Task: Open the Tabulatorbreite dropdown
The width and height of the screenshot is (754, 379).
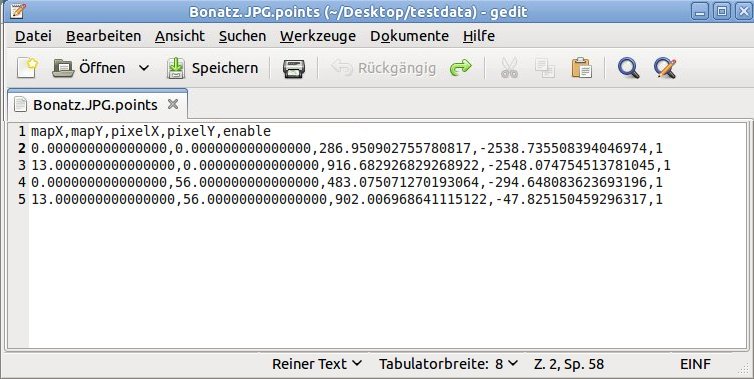Action: [x=448, y=364]
